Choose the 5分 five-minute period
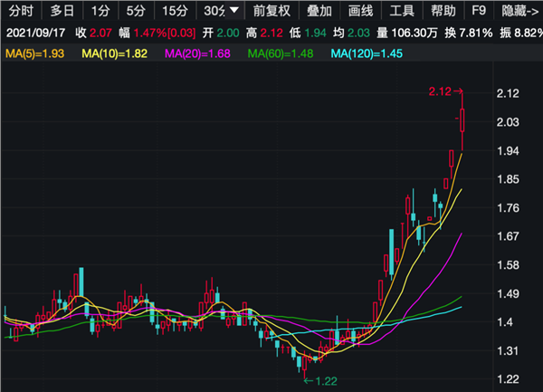The image size is (543, 392). click(136, 11)
